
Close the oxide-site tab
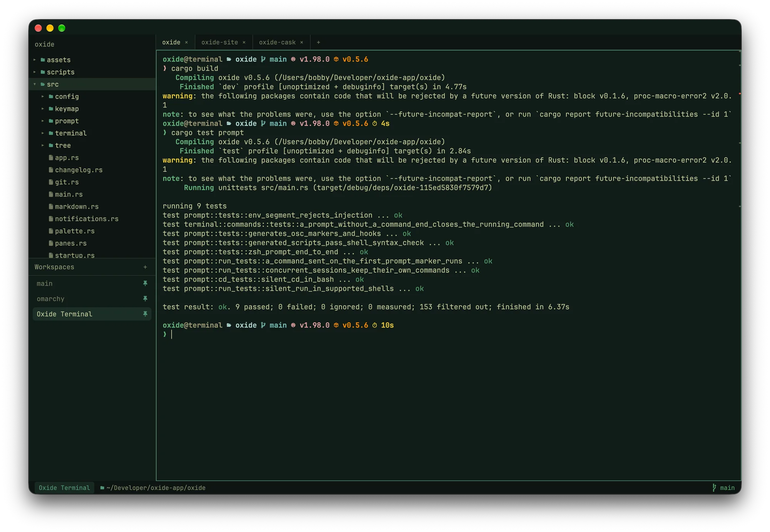coord(244,42)
